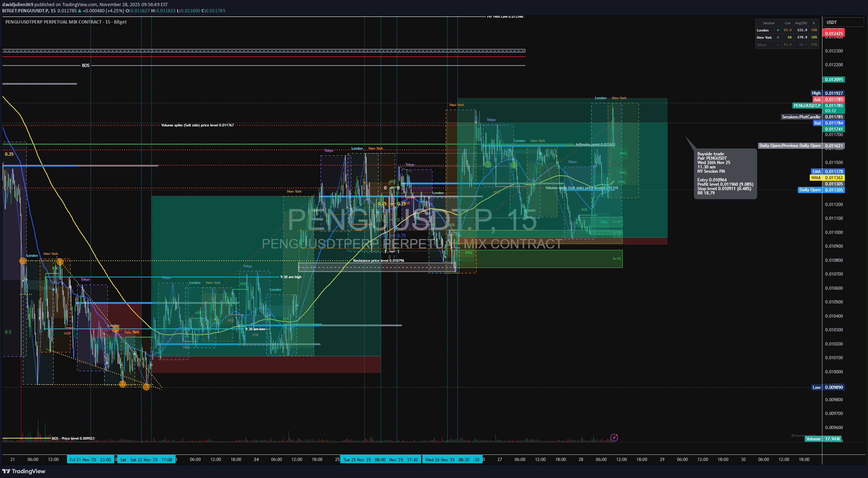Select the Buyside trade note callout
868x478 pixels.
[725, 173]
